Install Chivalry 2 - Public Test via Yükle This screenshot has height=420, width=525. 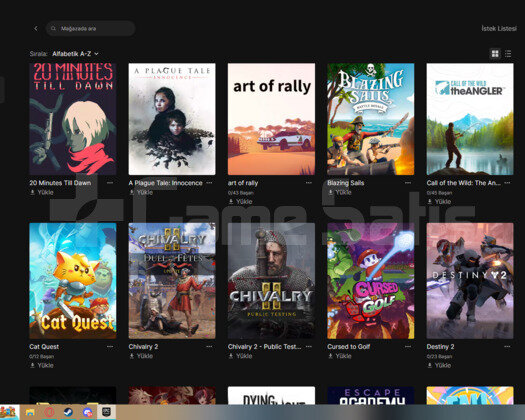(x=240, y=356)
